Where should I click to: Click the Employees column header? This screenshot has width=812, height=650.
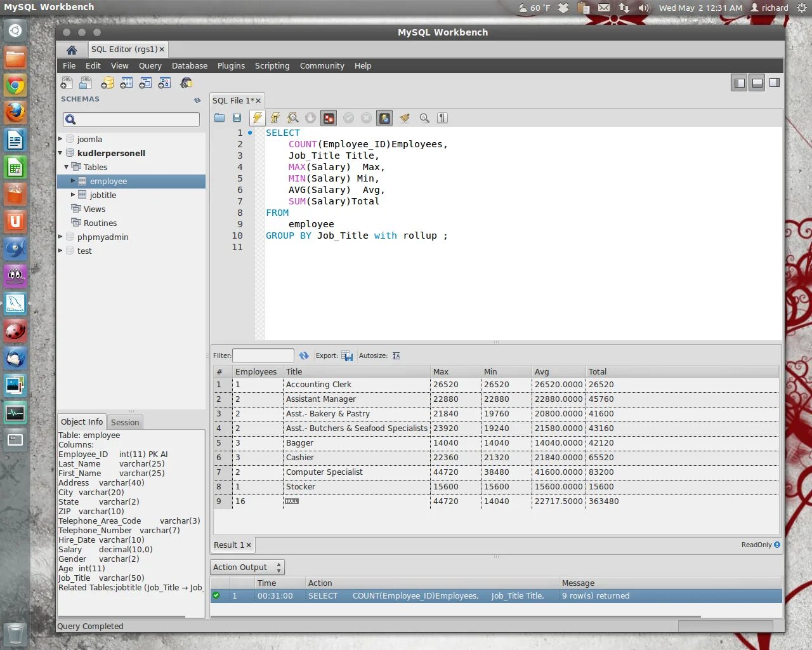(x=258, y=371)
